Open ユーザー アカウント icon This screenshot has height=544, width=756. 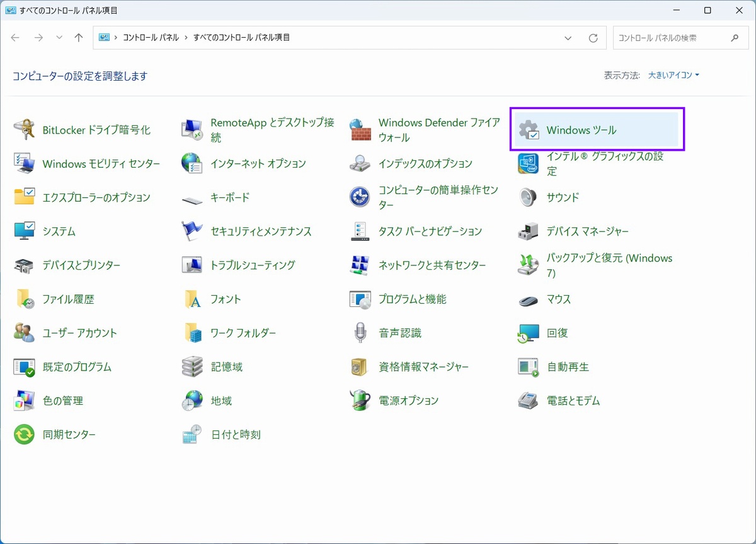pos(24,333)
